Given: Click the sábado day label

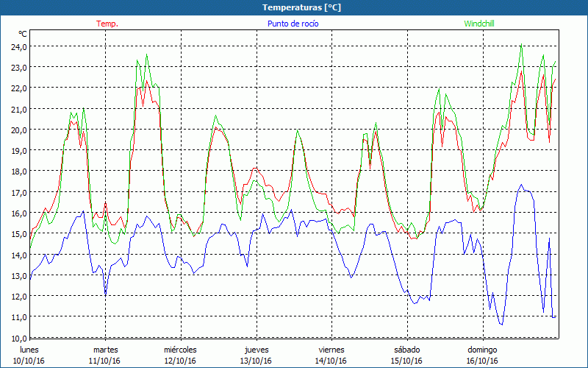Looking at the screenshot, I should 406,350.
